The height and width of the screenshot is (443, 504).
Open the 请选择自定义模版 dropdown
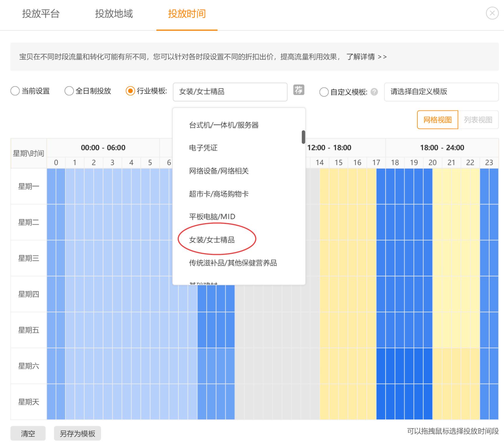coord(442,92)
